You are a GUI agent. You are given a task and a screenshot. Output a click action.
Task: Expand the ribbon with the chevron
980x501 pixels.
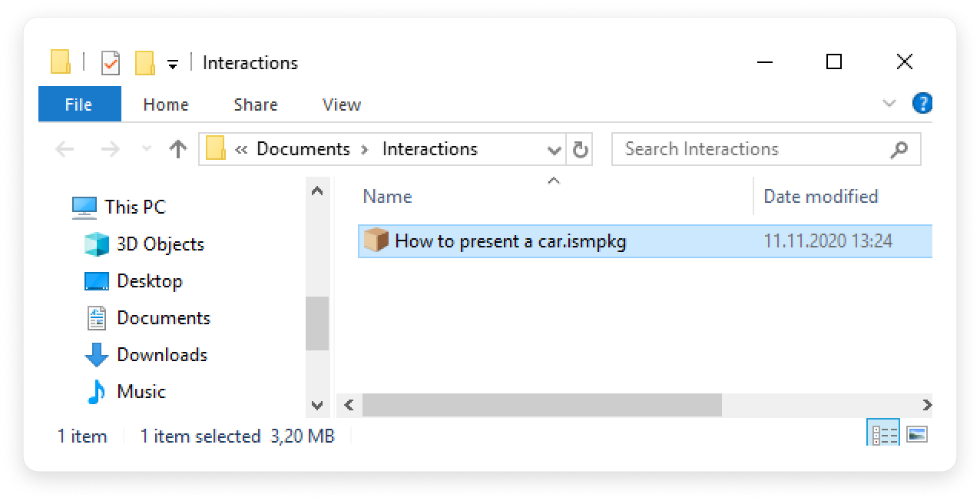click(x=889, y=104)
